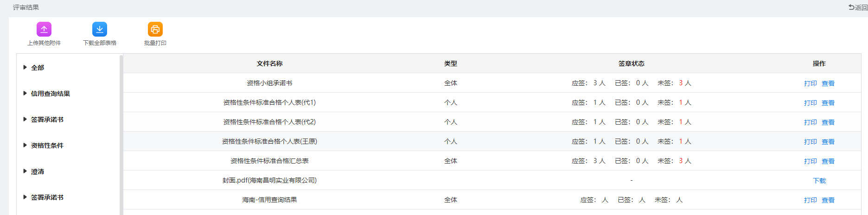Click the 返回 back arrow icon
This screenshot has height=215, width=868.
tap(852, 7)
